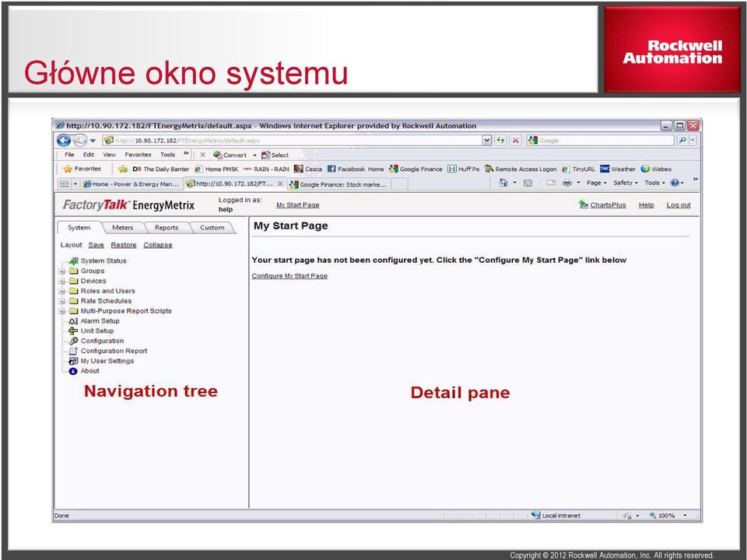This screenshot has height=560, width=747.
Task: Open the recent pages dropdown beside Forward
Action: point(93,141)
